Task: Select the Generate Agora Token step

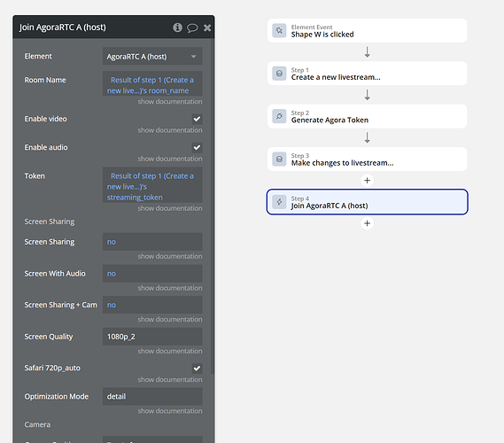Action: [x=367, y=116]
